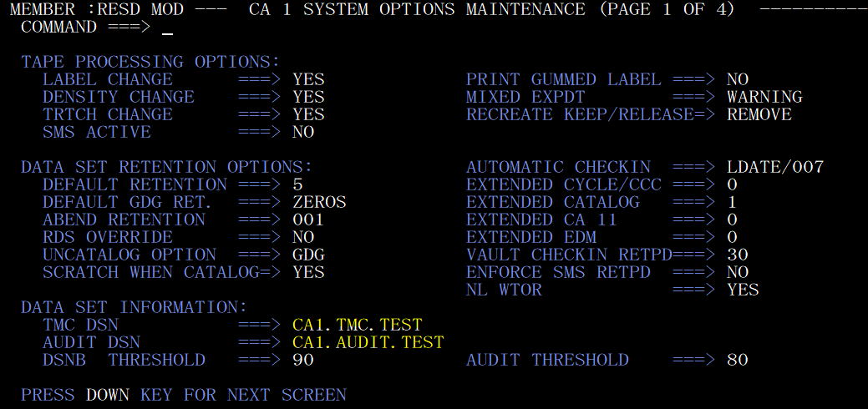Select DEFAULT GDG RET. value ZEROS

pyautogui.click(x=319, y=203)
